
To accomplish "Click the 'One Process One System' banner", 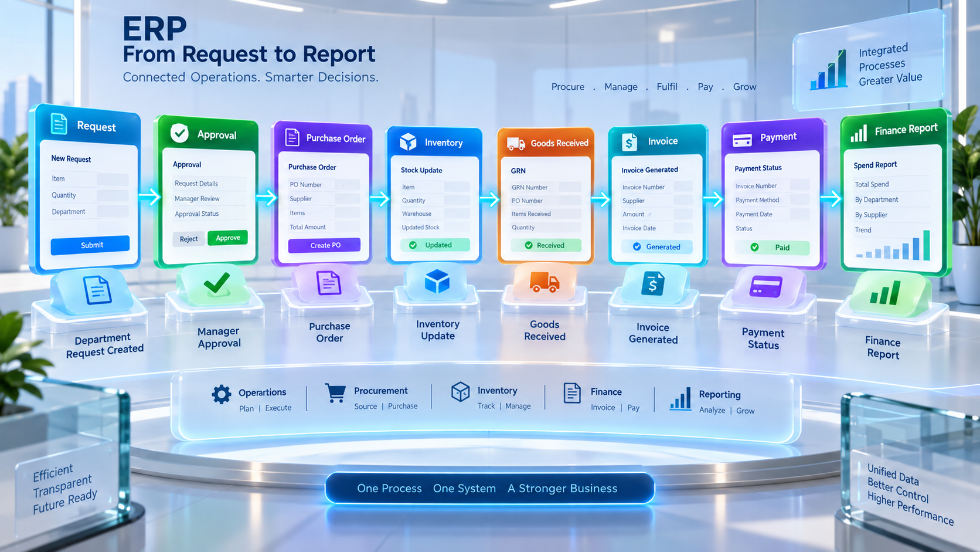I will coord(489,488).
